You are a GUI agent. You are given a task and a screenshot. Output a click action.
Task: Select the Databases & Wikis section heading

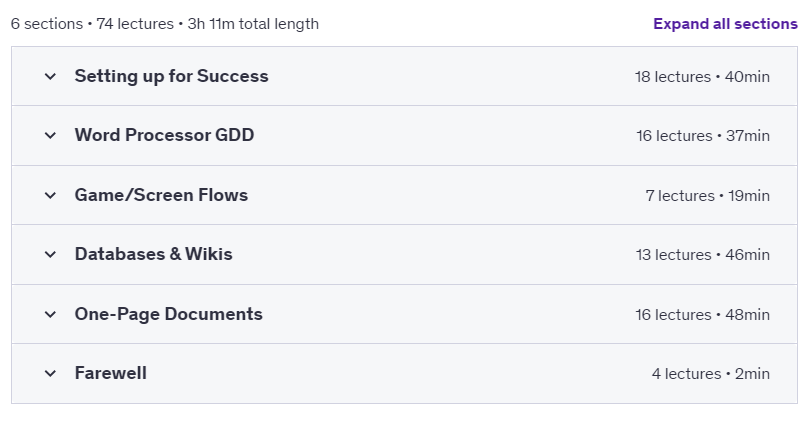click(x=154, y=254)
